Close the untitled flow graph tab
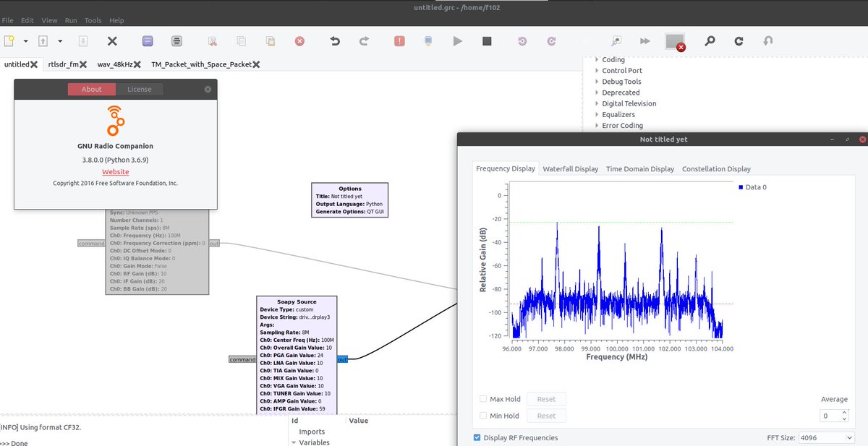Image resolution: width=868 pixels, height=446 pixels. 34,64
